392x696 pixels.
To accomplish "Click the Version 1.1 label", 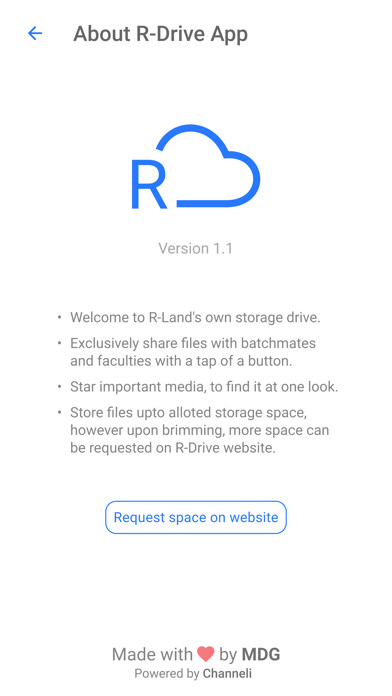I will click(x=195, y=248).
